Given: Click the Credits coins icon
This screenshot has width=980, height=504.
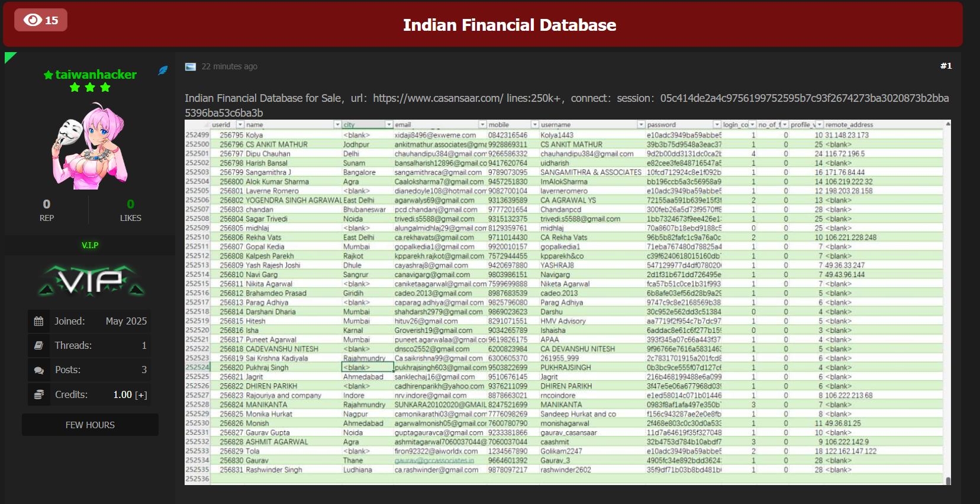Looking at the screenshot, I should 38,394.
